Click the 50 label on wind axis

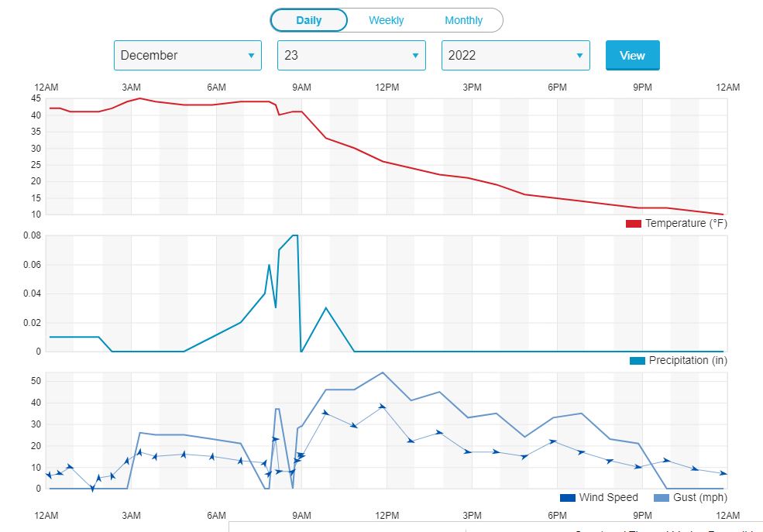36,381
